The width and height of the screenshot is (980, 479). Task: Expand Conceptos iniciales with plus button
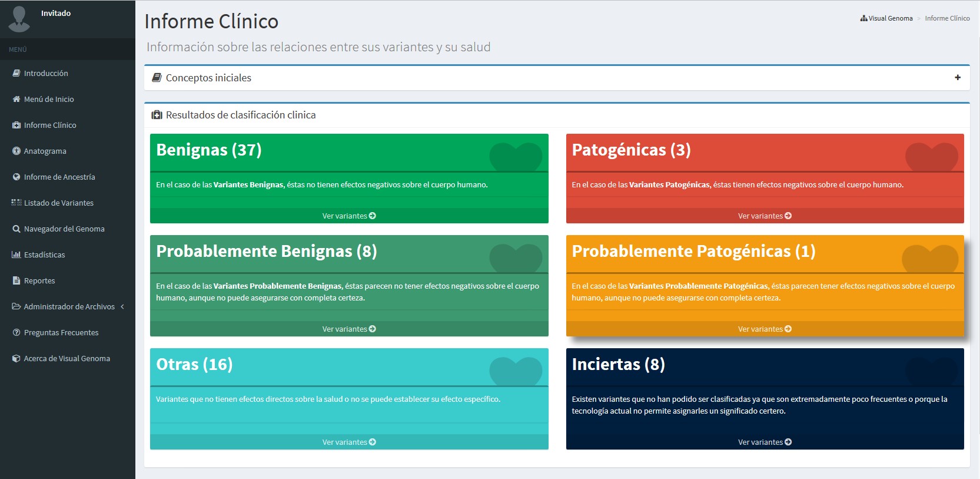pos(958,78)
